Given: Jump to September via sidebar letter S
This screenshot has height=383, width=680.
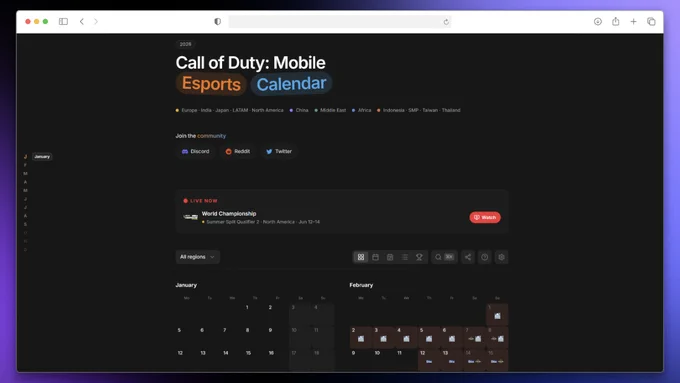Looking at the screenshot, I should point(25,224).
